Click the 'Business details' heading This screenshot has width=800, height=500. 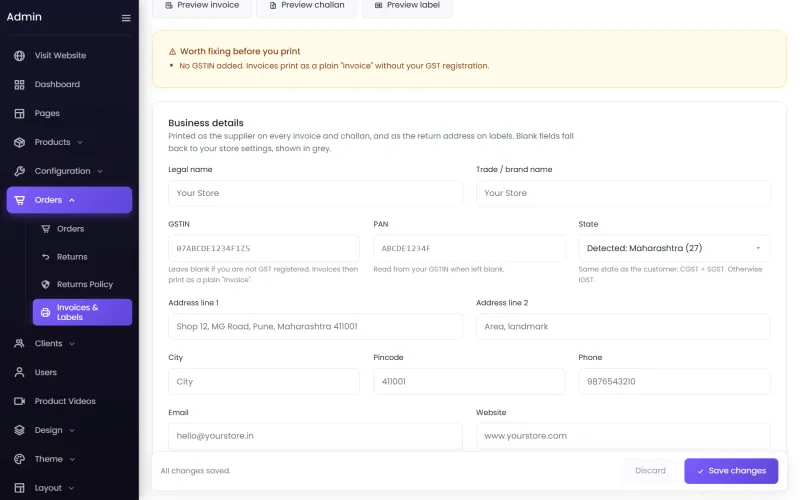click(x=206, y=123)
